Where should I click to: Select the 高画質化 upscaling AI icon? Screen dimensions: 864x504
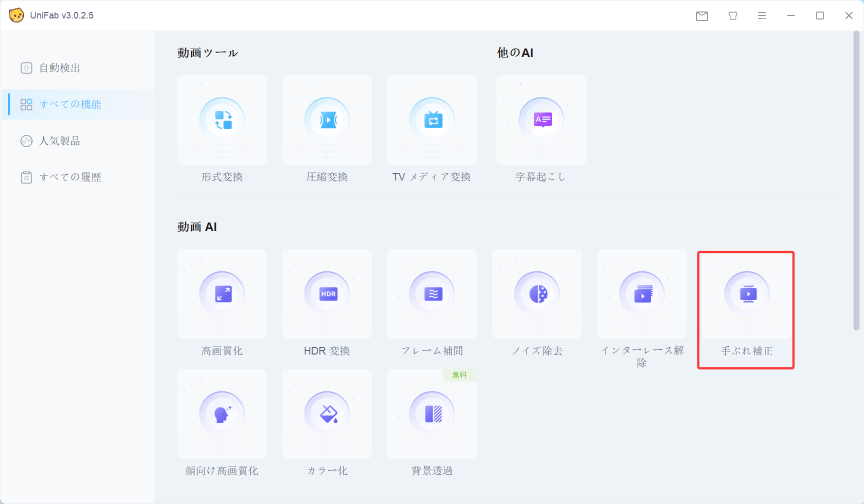pyautogui.click(x=222, y=294)
